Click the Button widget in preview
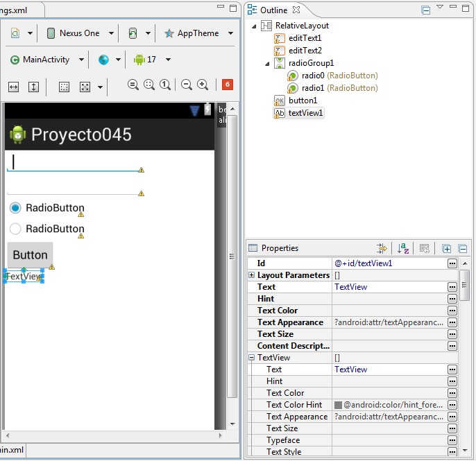The width and height of the screenshot is (476, 461). 30,255
